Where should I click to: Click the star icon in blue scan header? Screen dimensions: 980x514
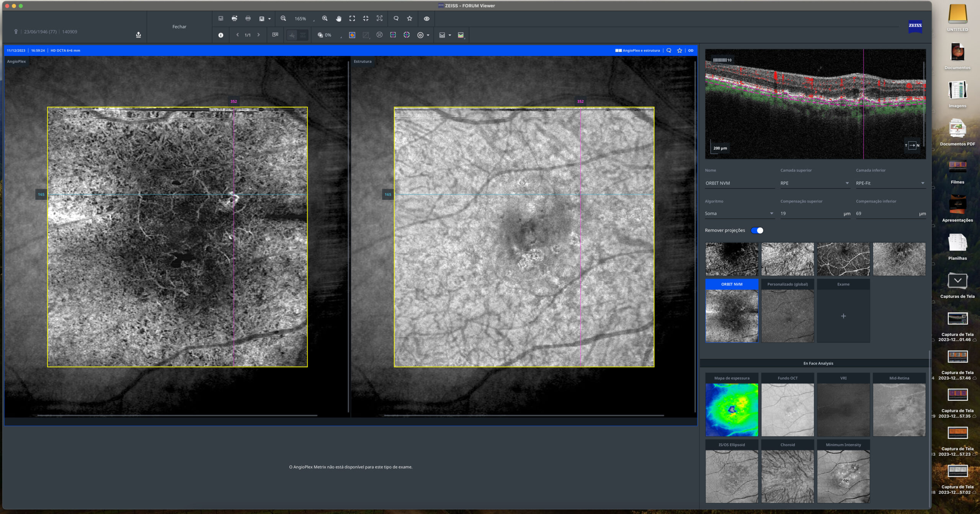tap(679, 51)
